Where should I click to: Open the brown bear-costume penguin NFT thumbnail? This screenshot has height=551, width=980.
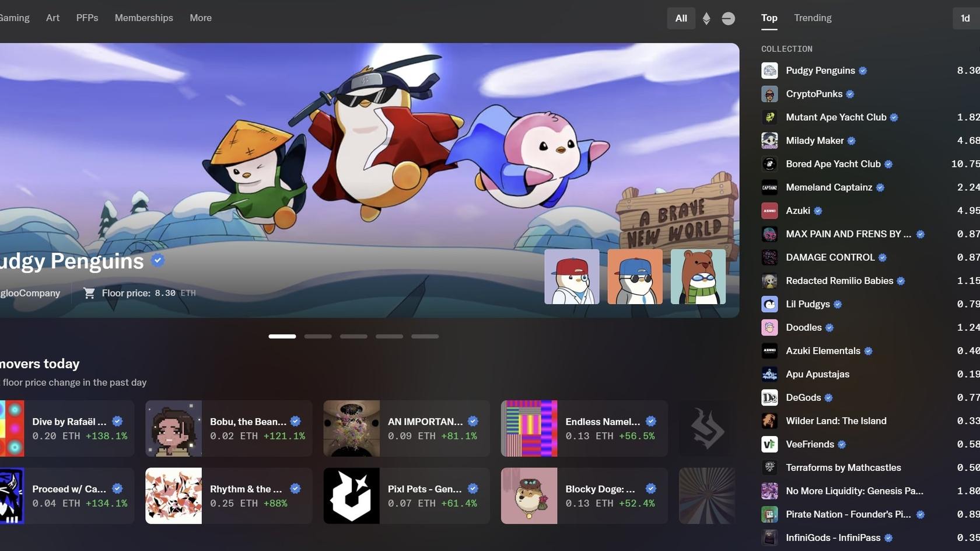[698, 277]
